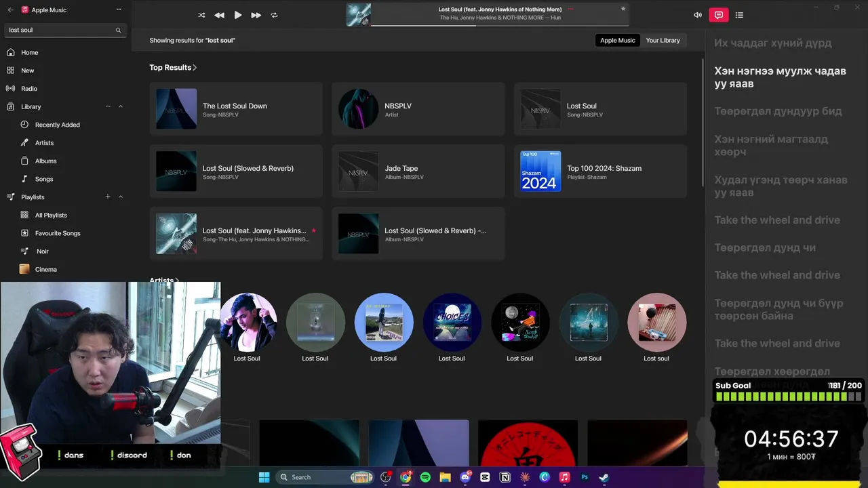
Task: Open Apple Music taskbar icon
Action: pyautogui.click(x=564, y=477)
